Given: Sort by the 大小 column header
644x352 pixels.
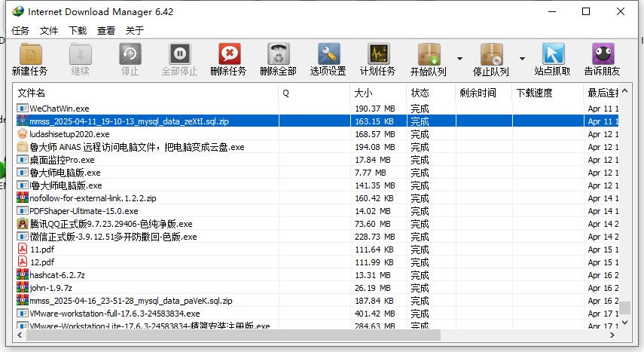Looking at the screenshot, I should click(x=378, y=93).
